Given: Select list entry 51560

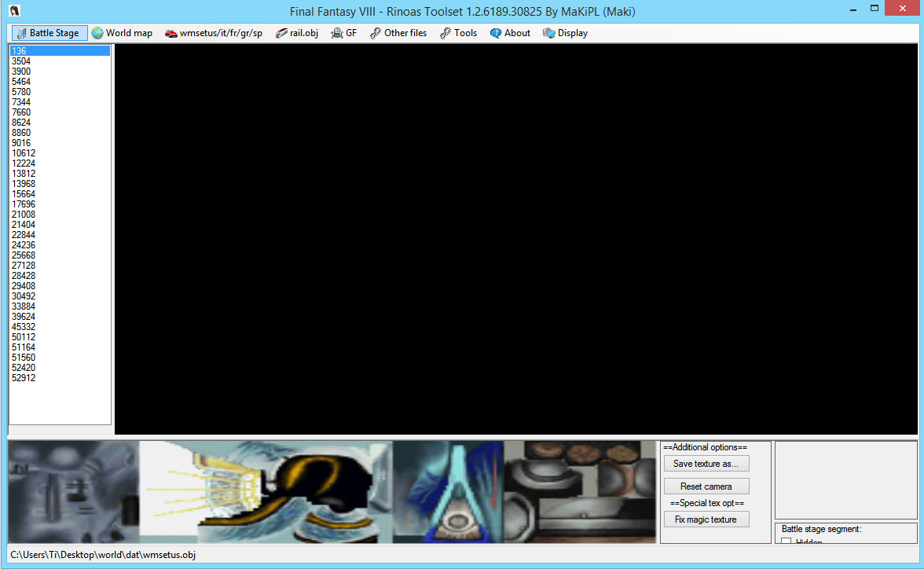Looking at the screenshot, I should coord(60,358).
